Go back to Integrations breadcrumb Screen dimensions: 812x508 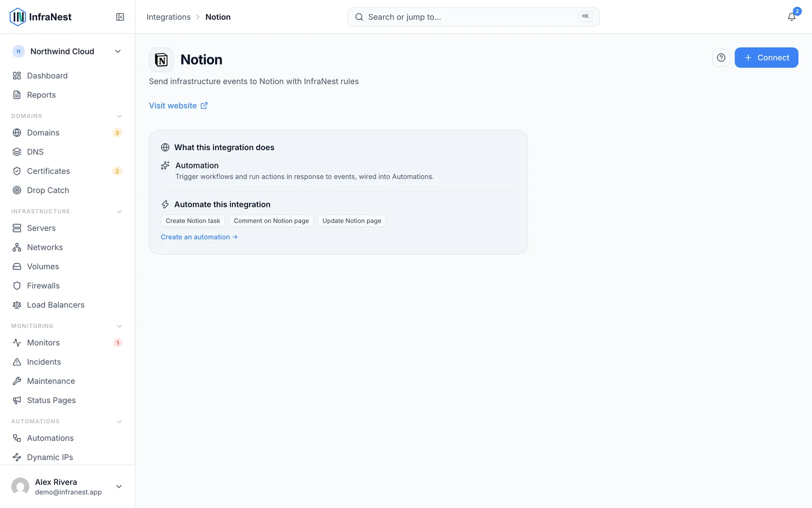[x=168, y=17]
